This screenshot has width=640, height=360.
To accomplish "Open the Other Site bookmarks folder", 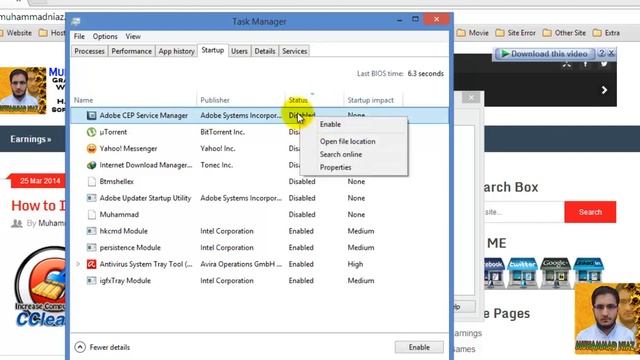I will (x=564, y=33).
